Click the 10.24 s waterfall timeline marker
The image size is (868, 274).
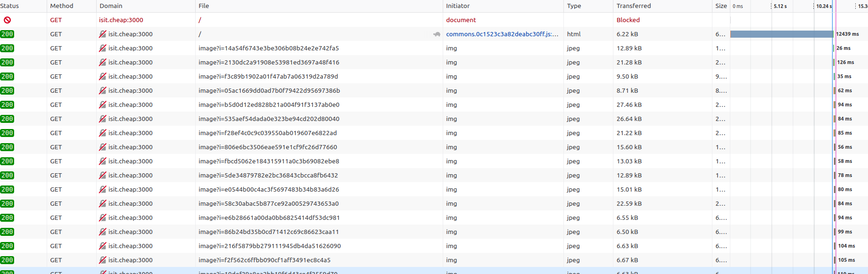coord(823,6)
